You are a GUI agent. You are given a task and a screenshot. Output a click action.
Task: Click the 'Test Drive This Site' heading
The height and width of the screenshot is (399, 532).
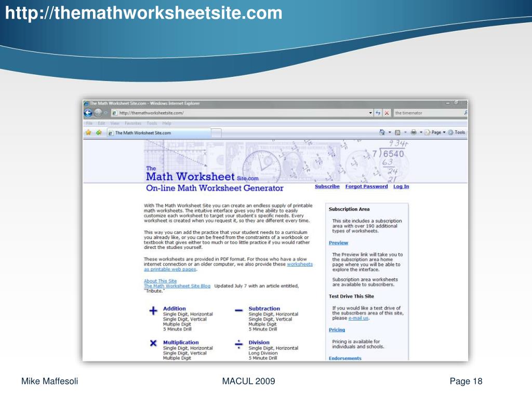[x=351, y=296]
